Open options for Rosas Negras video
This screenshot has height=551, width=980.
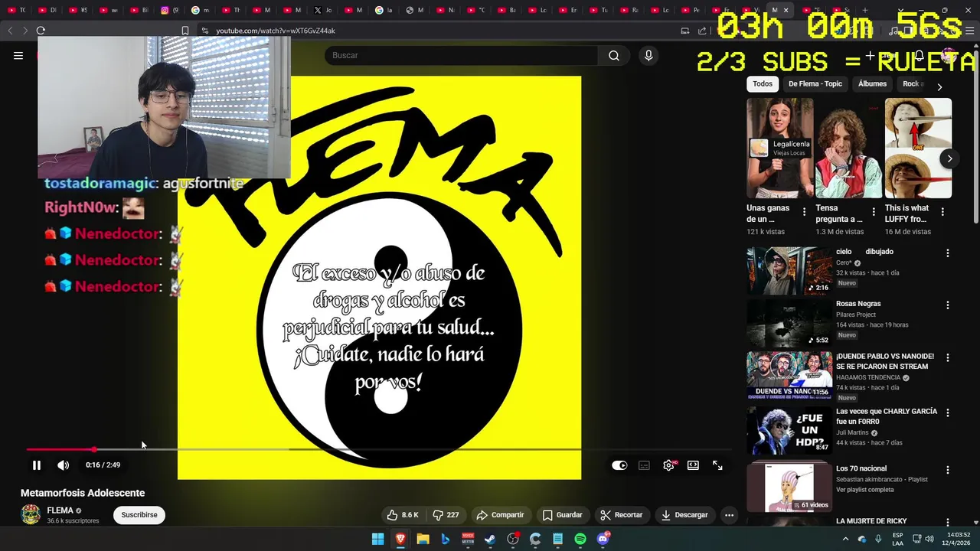pos(948,305)
